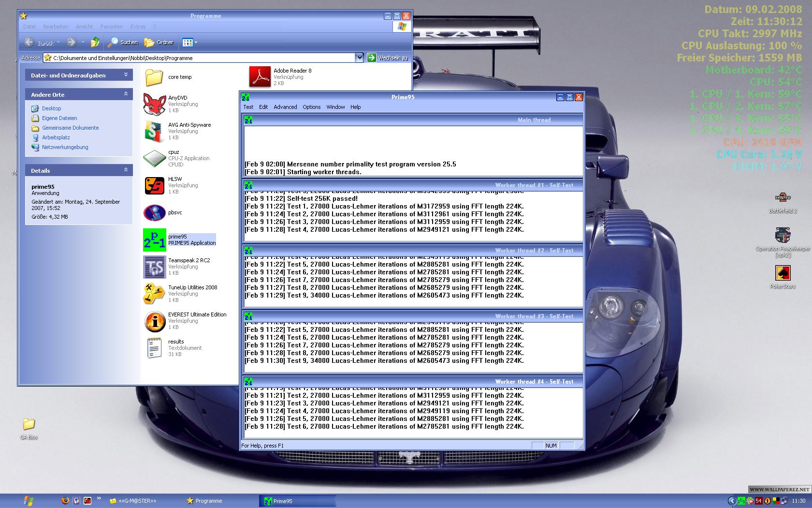Screen dimensions: 812x508
Task: Open the Window menu in Prime95
Action: [x=335, y=107]
